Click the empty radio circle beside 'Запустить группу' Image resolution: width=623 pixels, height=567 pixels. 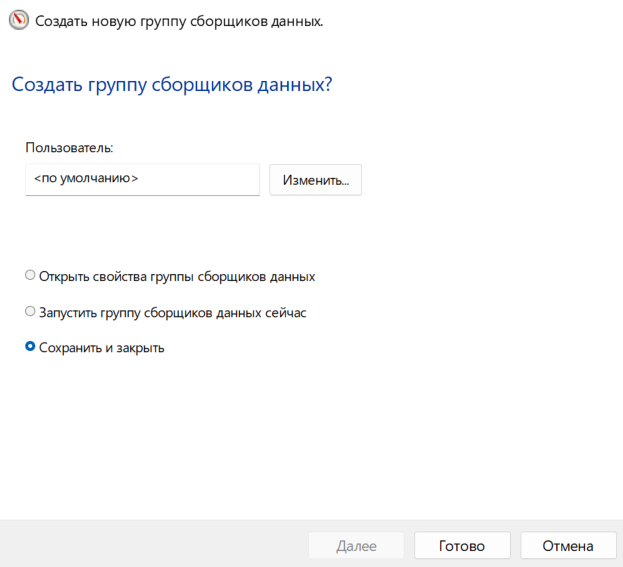30,311
